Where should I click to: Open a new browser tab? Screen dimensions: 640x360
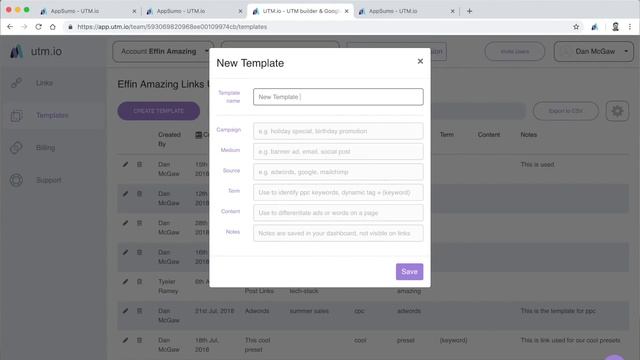point(469,11)
